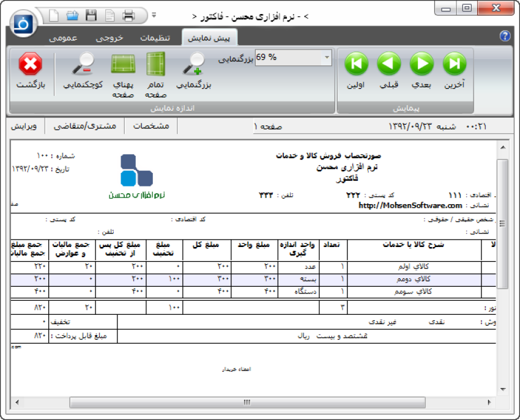This screenshot has height=420, width=520.
Task: Open the مشتری/متقاضی section tab
Action: coord(85,127)
